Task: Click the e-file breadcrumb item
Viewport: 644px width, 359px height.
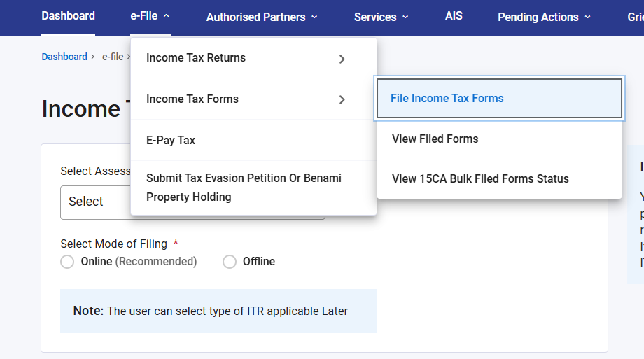Action: click(113, 57)
